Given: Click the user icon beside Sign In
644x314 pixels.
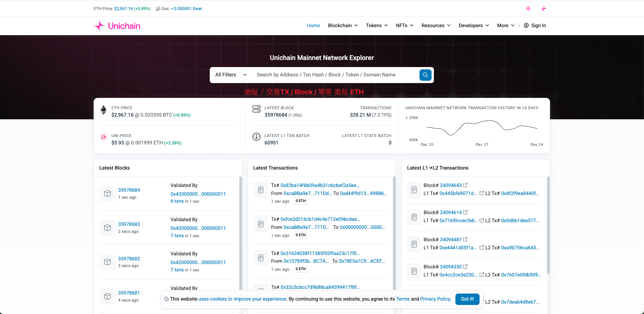Looking at the screenshot, I should 526,25.
